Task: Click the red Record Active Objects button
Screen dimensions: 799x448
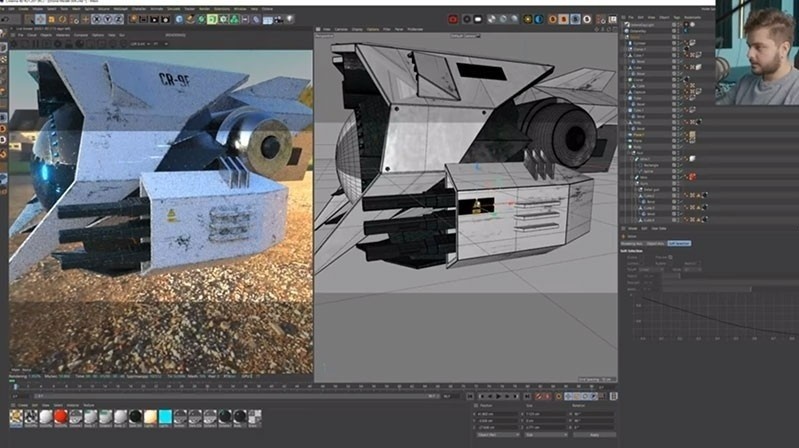Action: (539, 396)
